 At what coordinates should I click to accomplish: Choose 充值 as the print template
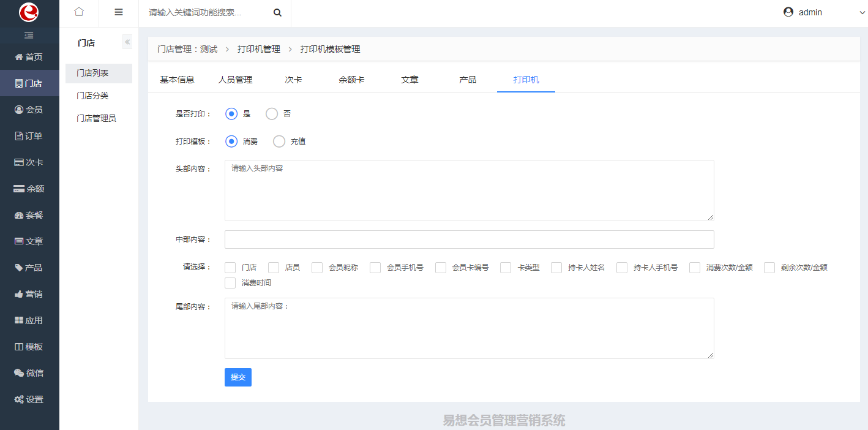click(279, 141)
